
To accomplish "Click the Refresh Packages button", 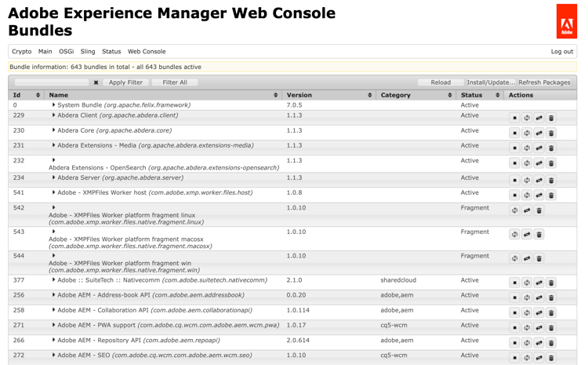I will (544, 82).
